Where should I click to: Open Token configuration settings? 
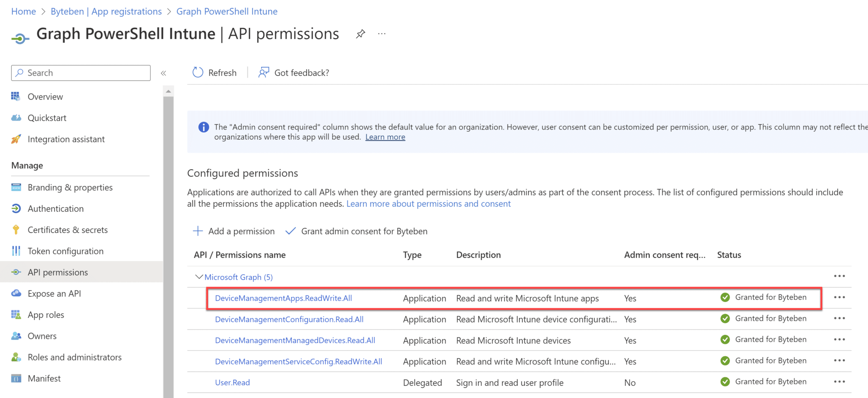point(65,251)
